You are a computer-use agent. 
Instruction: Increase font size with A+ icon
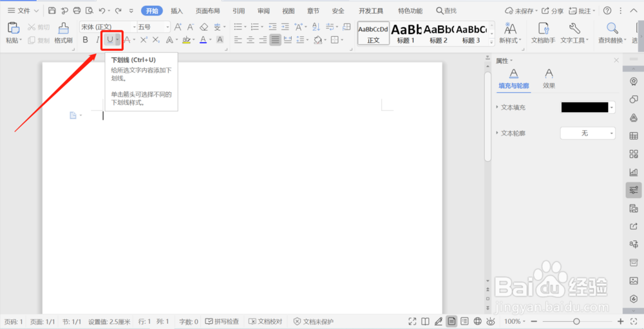pyautogui.click(x=178, y=27)
